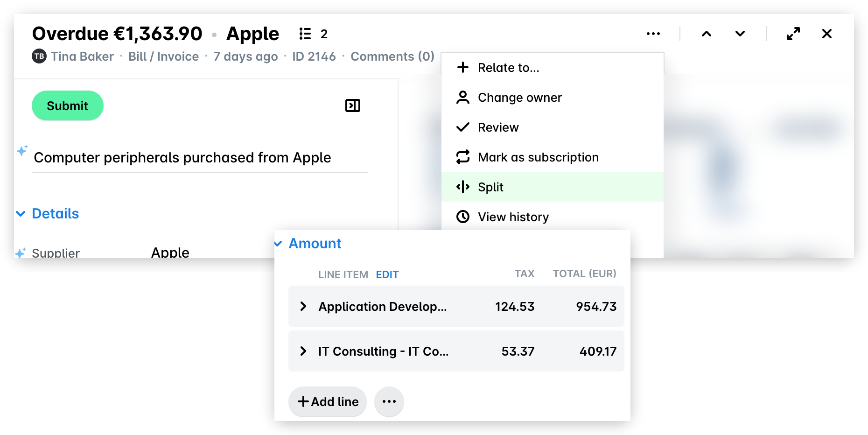The width and height of the screenshot is (868, 435).
Task: Click the AI sparkle icon beside description
Action: pyautogui.click(x=22, y=150)
